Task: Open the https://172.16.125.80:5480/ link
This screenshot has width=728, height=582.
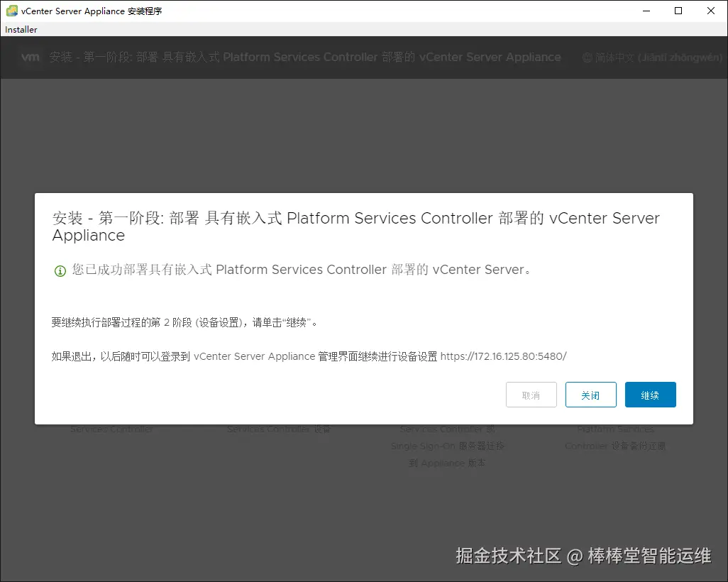Action: click(x=503, y=356)
